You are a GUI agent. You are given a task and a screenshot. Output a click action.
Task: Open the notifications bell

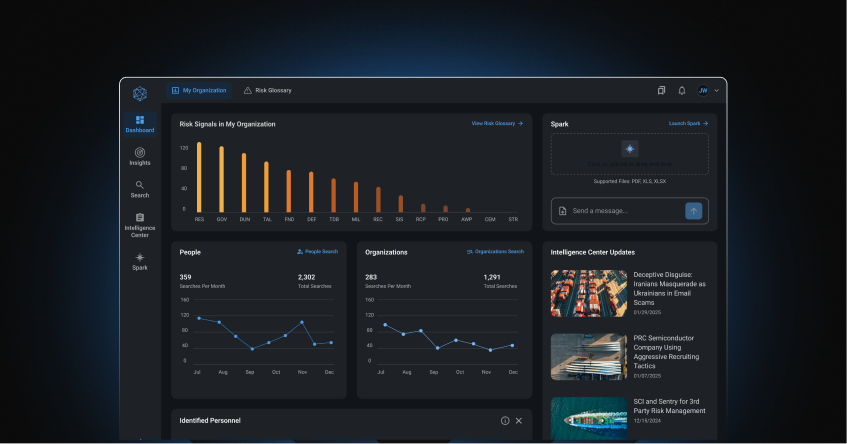682,91
